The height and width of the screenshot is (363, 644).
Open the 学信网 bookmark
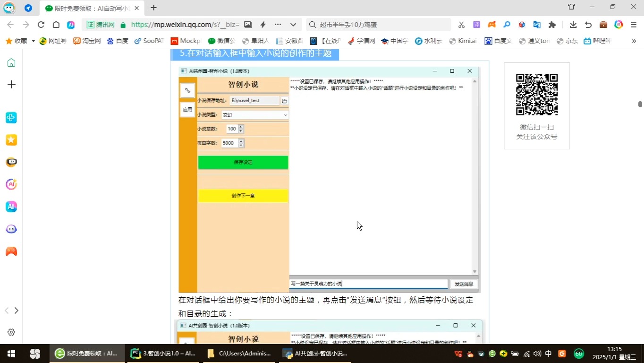pos(361,41)
